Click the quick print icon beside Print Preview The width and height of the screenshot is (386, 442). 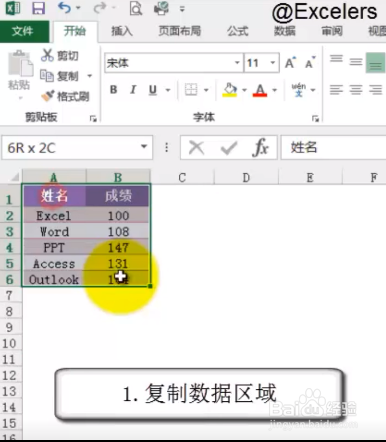coord(161,8)
